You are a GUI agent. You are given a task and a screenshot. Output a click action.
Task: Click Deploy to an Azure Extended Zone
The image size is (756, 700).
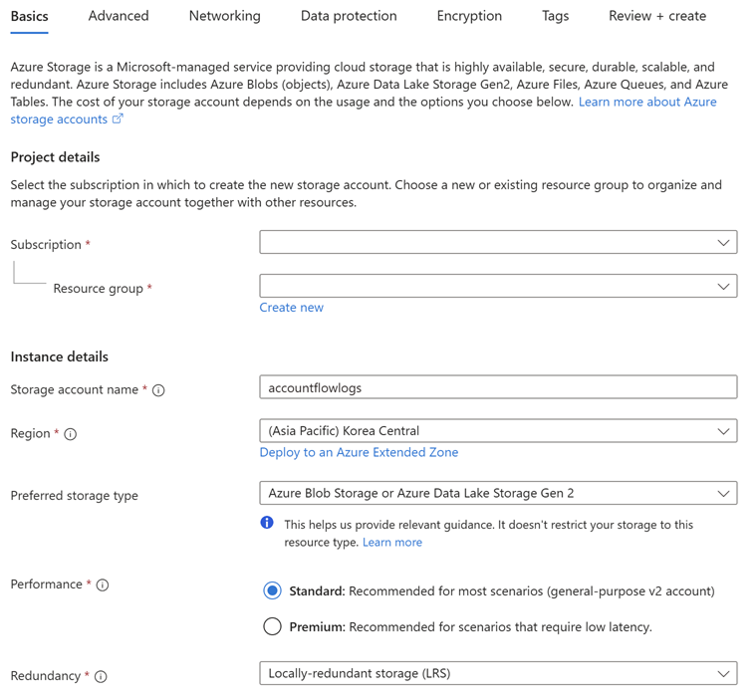pyautogui.click(x=359, y=452)
